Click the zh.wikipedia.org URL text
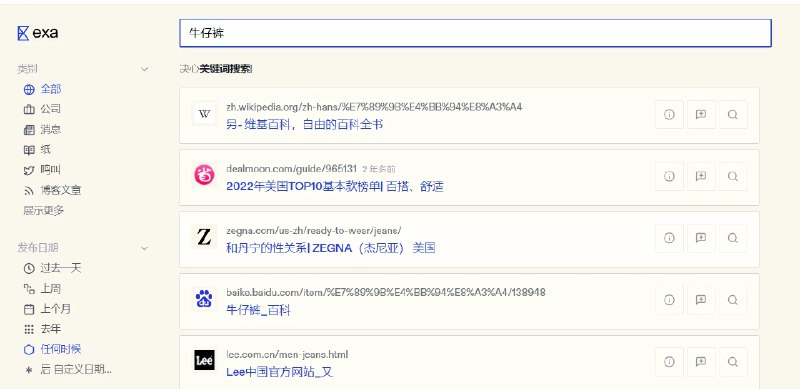Viewport: 800px width, 389px height. (374, 107)
